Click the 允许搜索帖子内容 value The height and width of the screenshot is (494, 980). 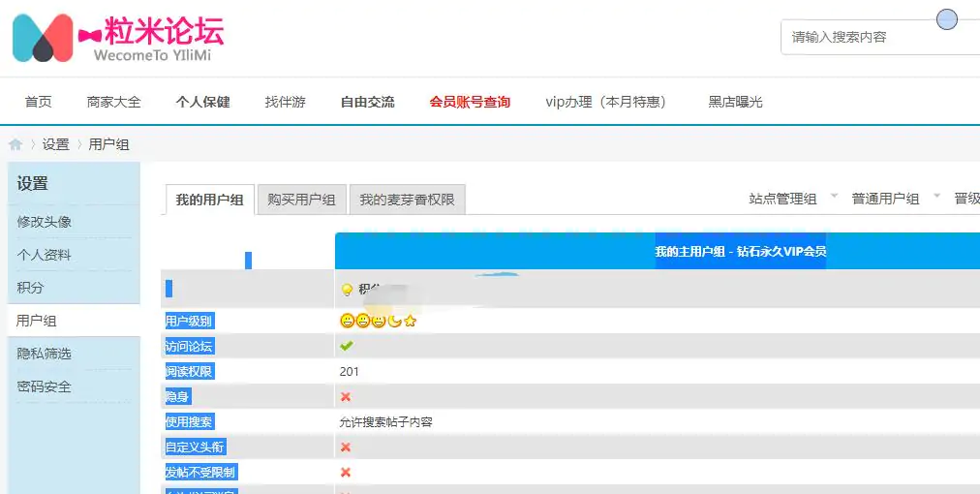(385, 422)
